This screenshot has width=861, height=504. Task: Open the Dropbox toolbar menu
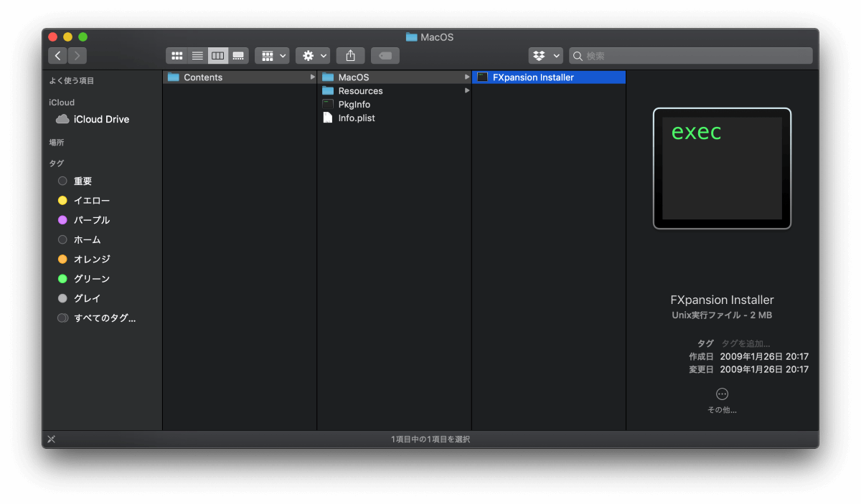(546, 55)
